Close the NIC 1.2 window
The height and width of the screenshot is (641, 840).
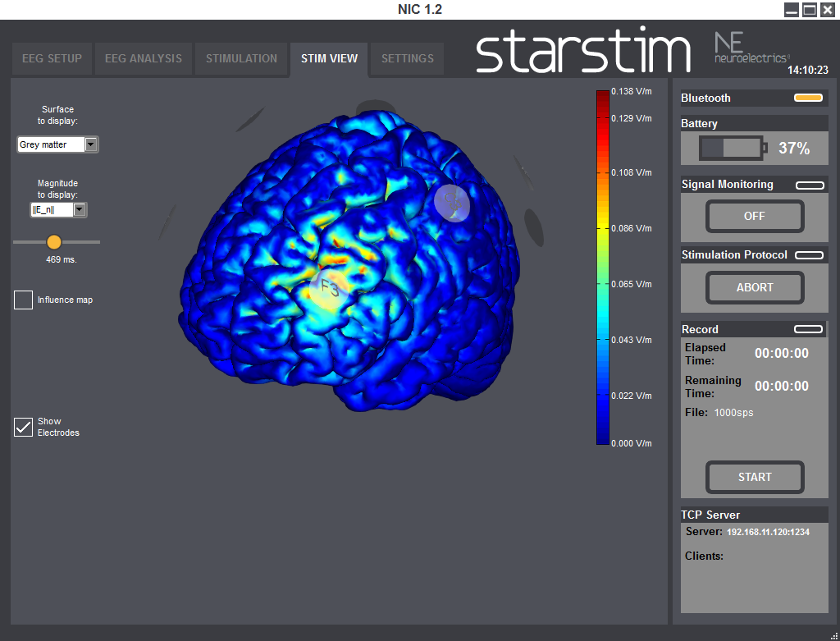828,10
